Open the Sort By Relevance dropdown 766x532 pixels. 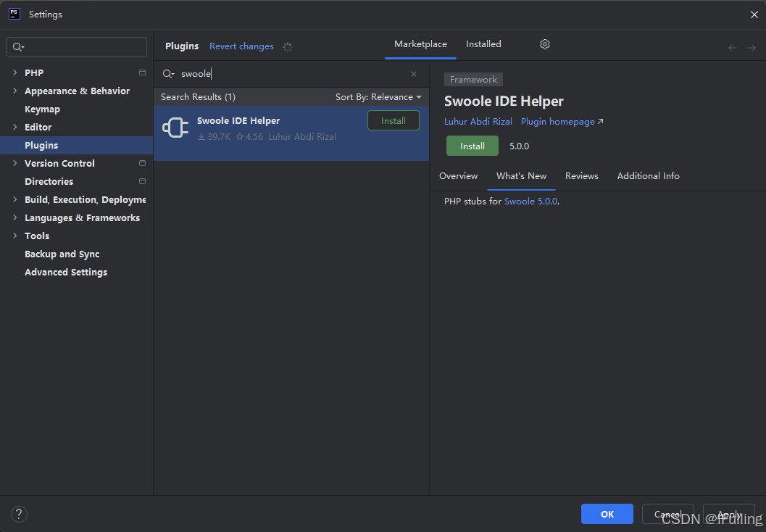coord(378,96)
